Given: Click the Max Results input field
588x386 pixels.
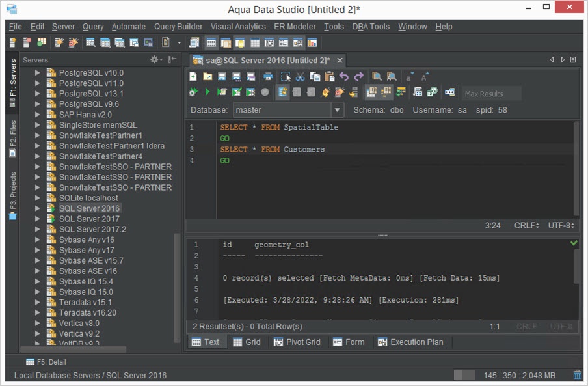Looking at the screenshot, I should point(490,94).
